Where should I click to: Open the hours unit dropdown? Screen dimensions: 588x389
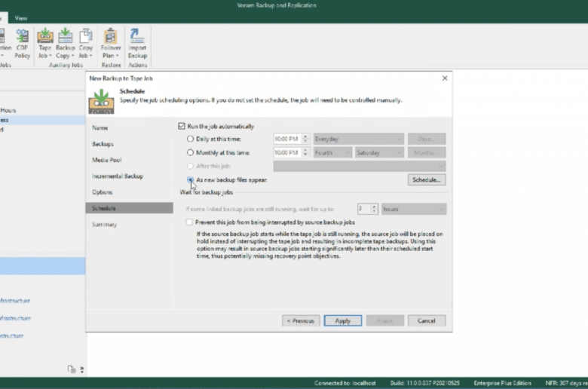point(414,209)
